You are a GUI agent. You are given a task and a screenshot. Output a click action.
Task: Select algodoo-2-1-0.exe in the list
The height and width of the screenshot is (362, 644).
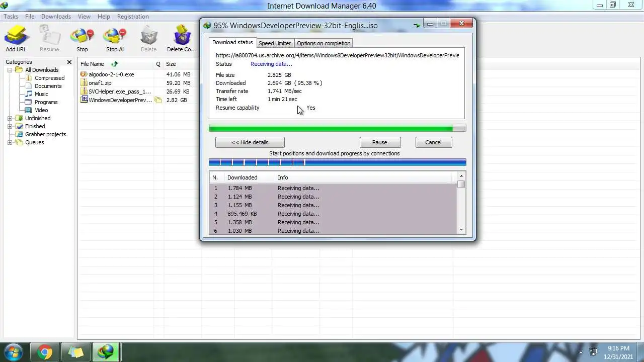tap(111, 74)
